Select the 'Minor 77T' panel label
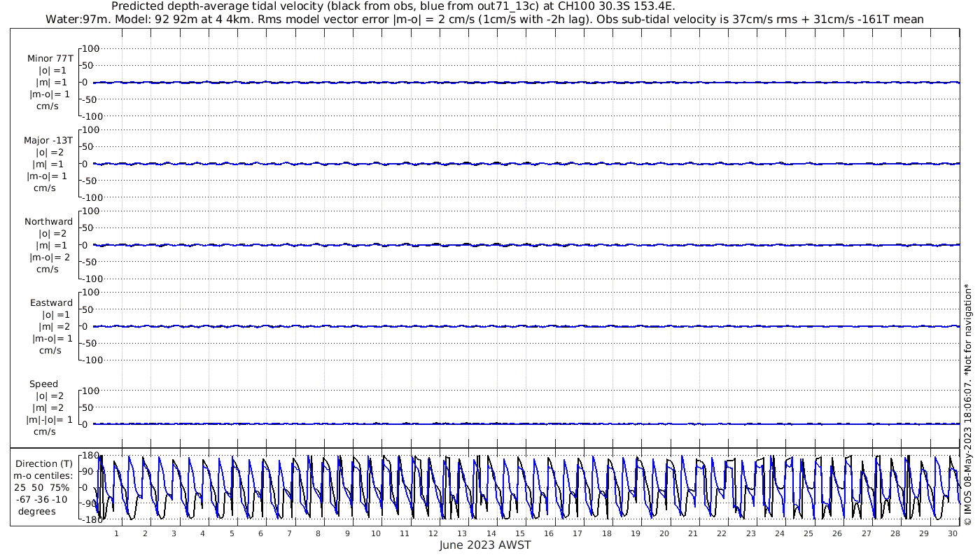 point(50,59)
